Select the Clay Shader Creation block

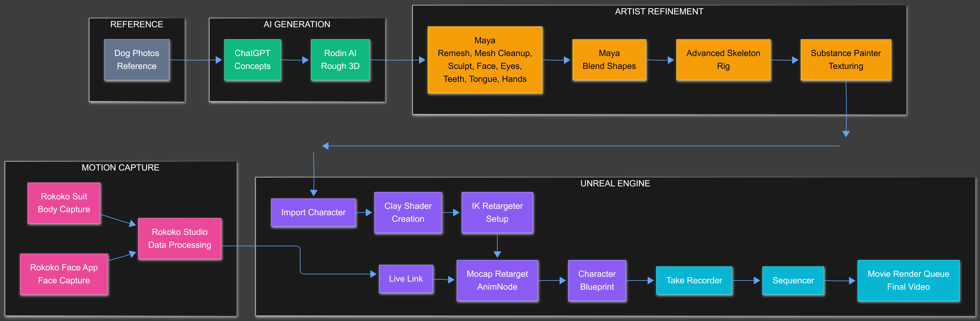tap(408, 213)
